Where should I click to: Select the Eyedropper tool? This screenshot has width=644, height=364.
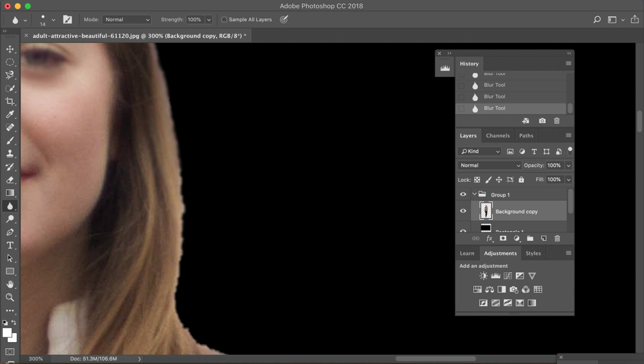(x=10, y=114)
